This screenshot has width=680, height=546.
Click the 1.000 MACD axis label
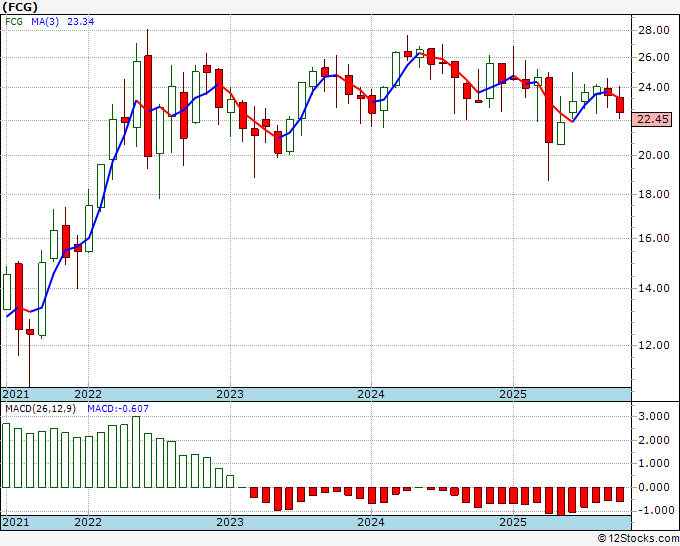pyautogui.click(x=654, y=464)
